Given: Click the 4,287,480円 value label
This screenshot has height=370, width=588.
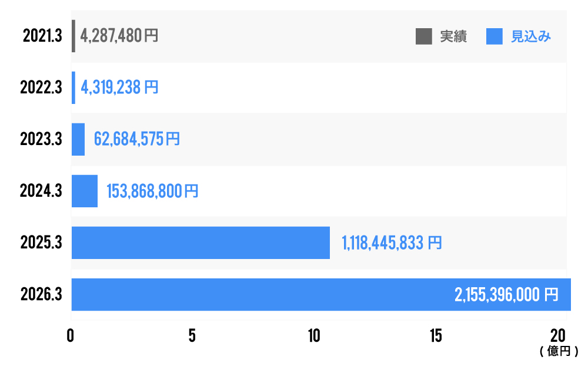Looking at the screenshot, I should 119,36.
